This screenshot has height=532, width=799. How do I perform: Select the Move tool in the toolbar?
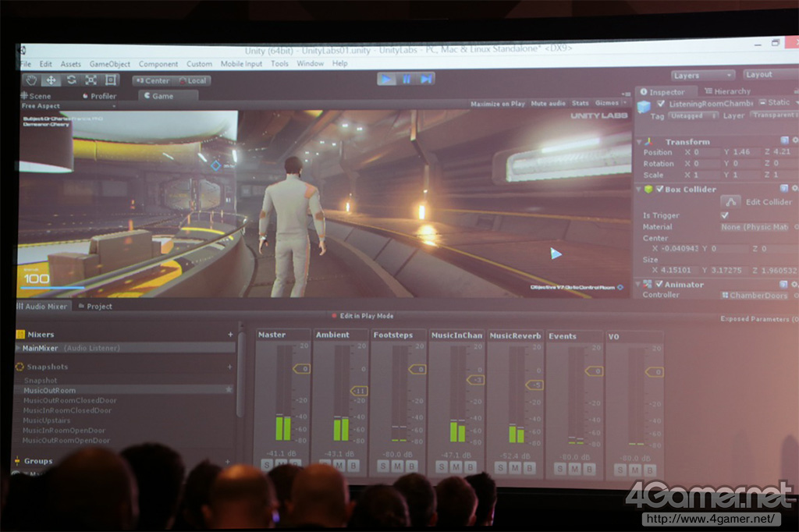pos(51,80)
